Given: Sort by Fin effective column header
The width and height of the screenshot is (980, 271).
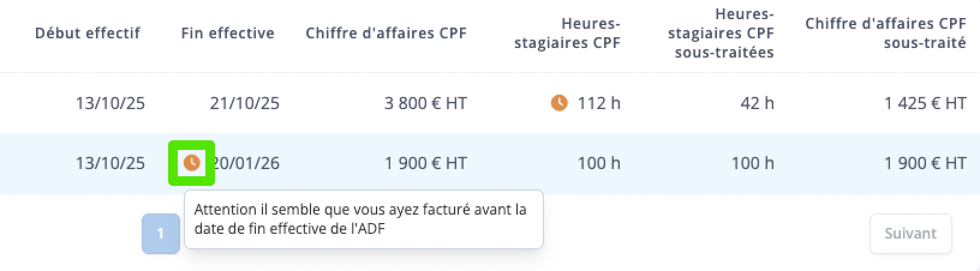Looking at the screenshot, I should [x=228, y=33].
